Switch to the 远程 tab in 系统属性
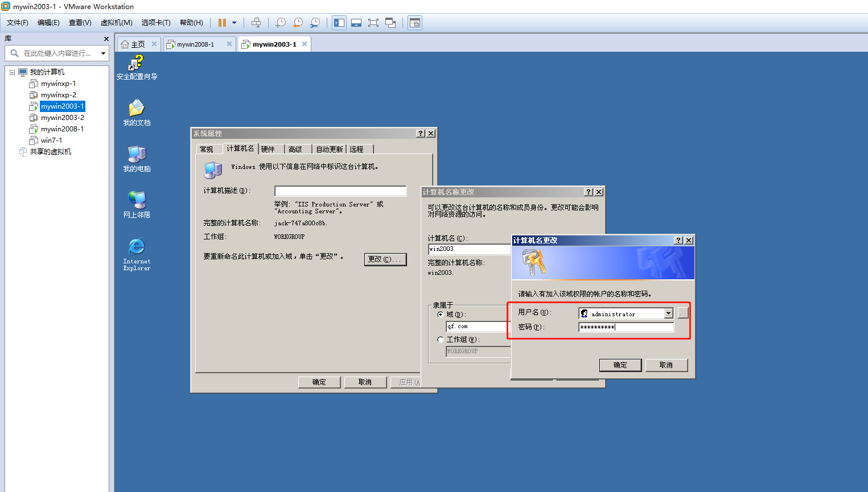 [x=357, y=149]
